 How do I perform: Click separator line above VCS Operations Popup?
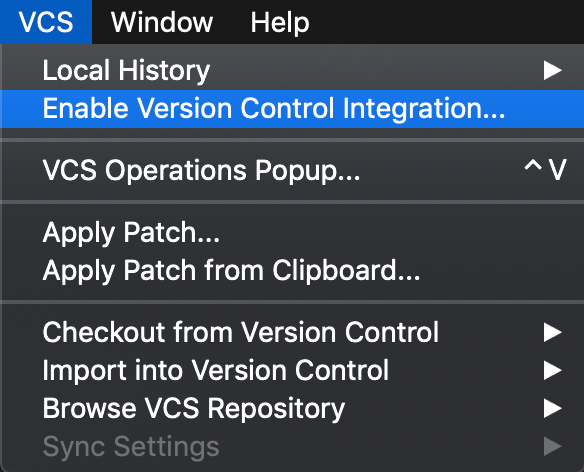tap(292, 140)
